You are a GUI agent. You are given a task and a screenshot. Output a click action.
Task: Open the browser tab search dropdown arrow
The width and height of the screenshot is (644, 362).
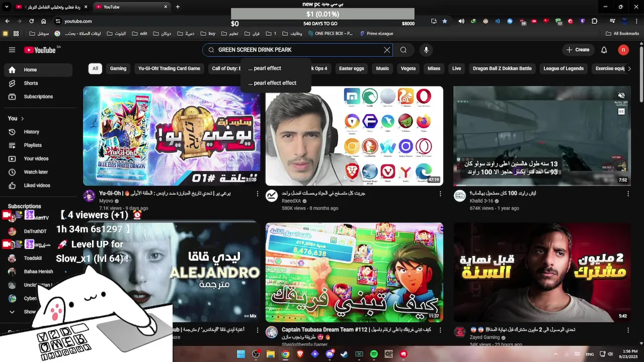coord(6,7)
